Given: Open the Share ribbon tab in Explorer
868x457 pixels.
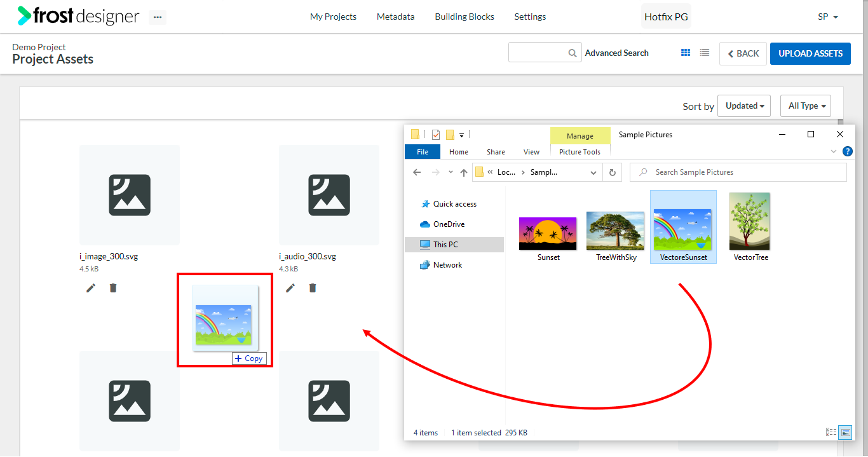Looking at the screenshot, I should tap(496, 152).
